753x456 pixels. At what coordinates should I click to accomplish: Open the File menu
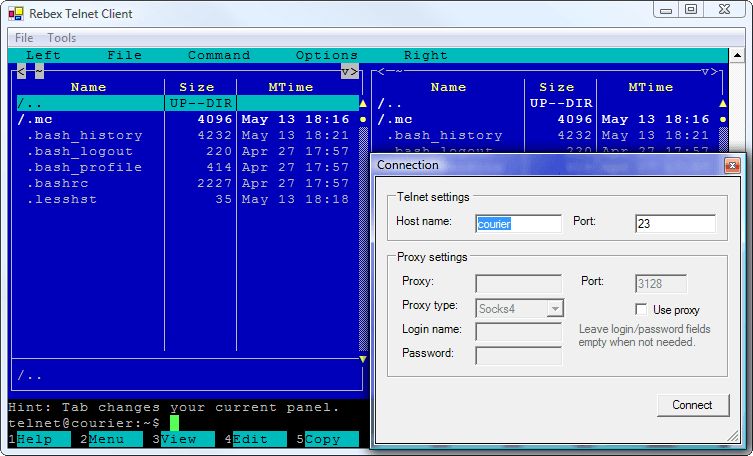pos(24,38)
